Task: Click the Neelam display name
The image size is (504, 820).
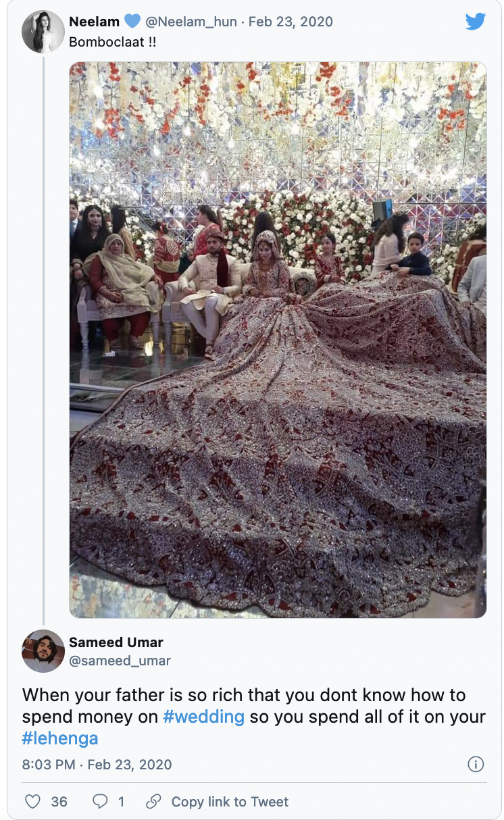Action: [95, 22]
